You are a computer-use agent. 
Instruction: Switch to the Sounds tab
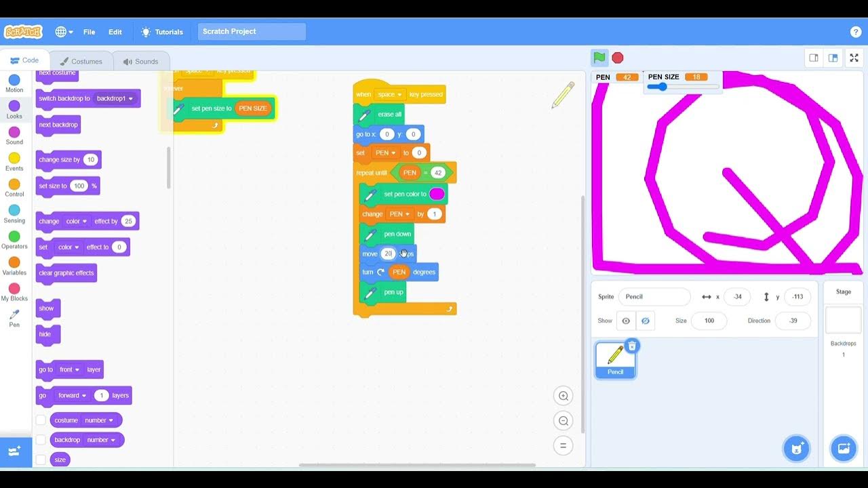click(x=140, y=61)
